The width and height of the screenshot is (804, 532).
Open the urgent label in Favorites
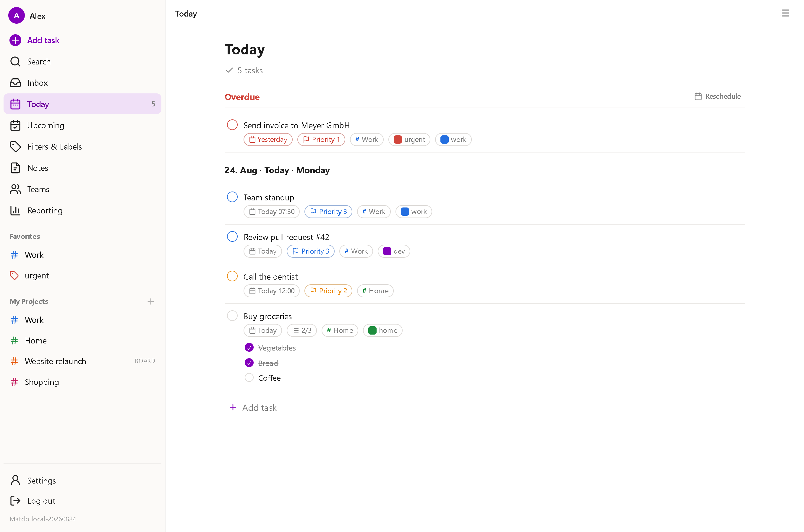[x=82, y=275]
